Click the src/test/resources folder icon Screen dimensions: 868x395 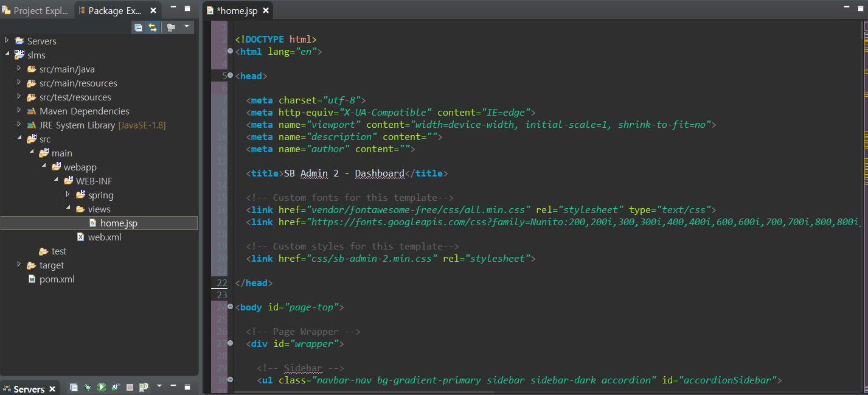pyautogui.click(x=31, y=97)
